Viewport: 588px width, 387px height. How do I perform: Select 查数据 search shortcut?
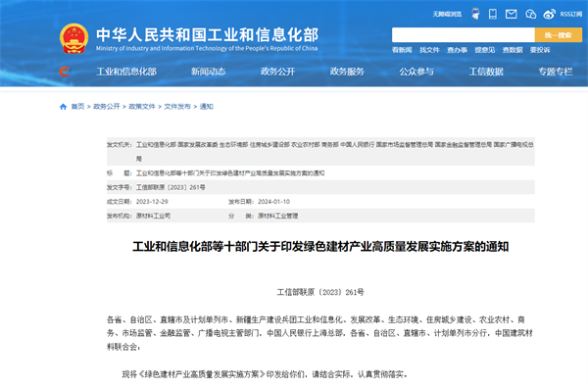[x=513, y=50]
